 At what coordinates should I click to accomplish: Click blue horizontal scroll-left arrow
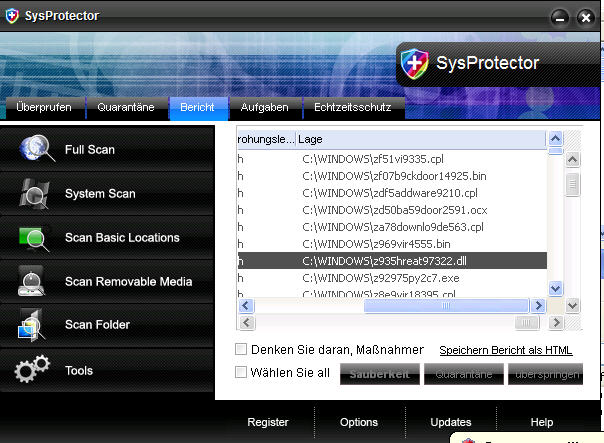tap(246, 306)
